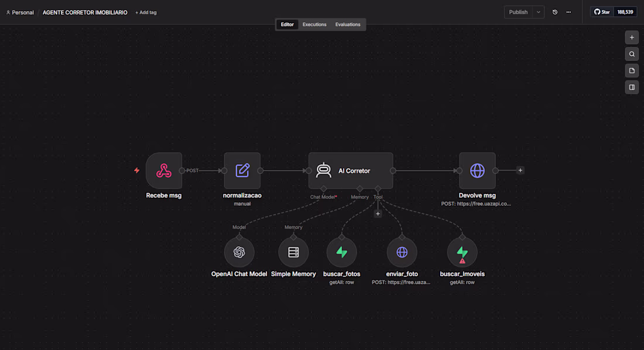Click the 'POST: https://free.uaza...' subtitle under enviar_foto
644x350 pixels.
click(x=401, y=282)
